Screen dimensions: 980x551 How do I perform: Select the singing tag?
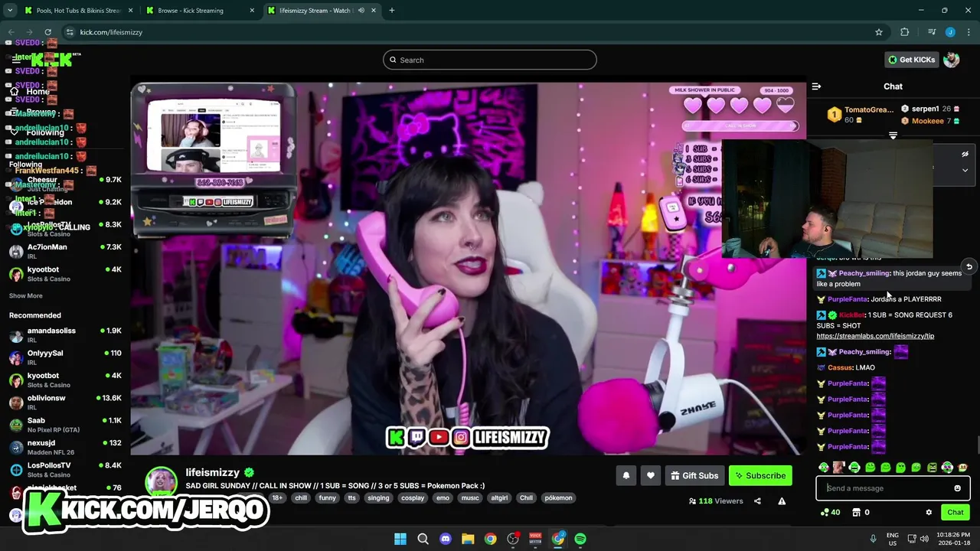pyautogui.click(x=378, y=498)
